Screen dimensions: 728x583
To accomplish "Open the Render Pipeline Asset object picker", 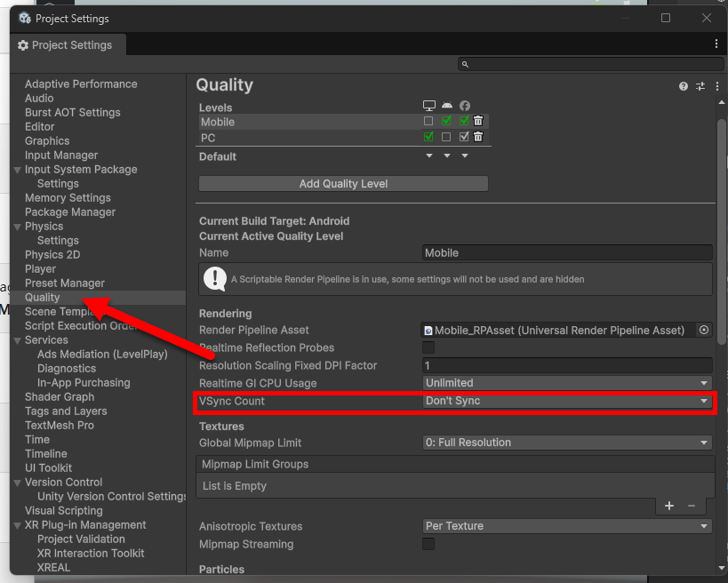I will click(x=704, y=330).
